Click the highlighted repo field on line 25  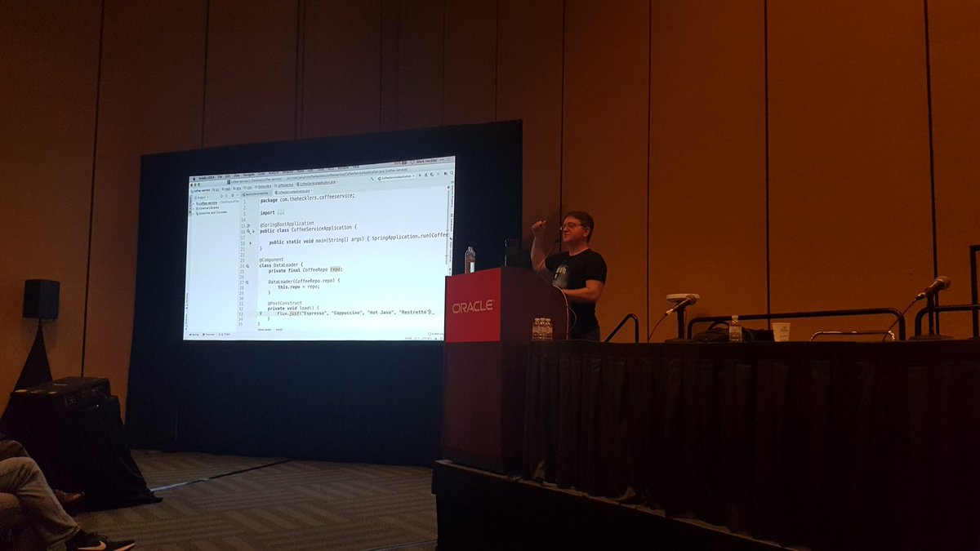(x=335, y=269)
